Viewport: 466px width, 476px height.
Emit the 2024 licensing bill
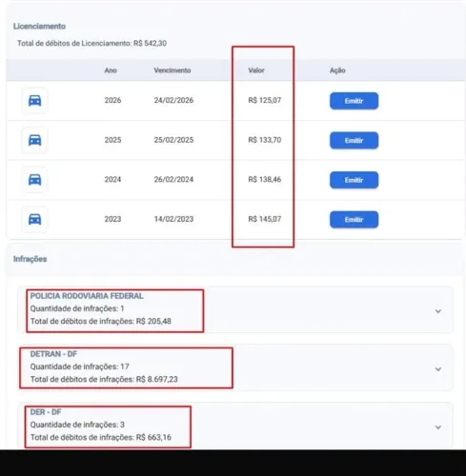tap(354, 180)
